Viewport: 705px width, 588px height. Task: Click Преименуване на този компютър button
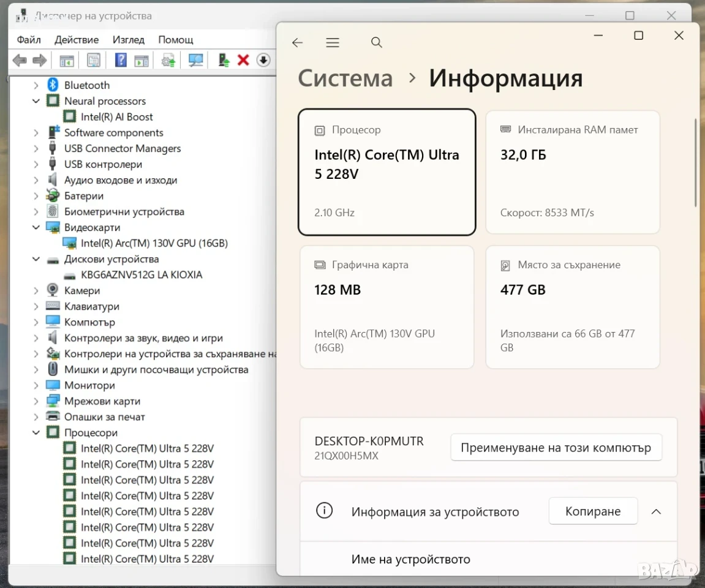pos(556,447)
